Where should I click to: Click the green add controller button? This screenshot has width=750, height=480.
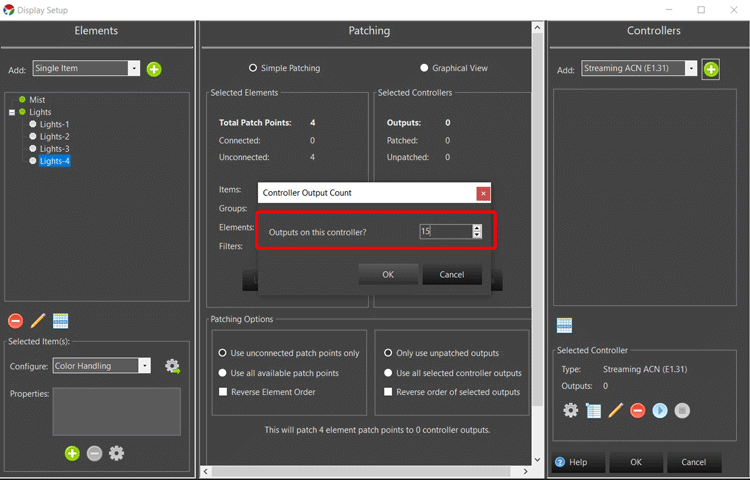(x=711, y=69)
